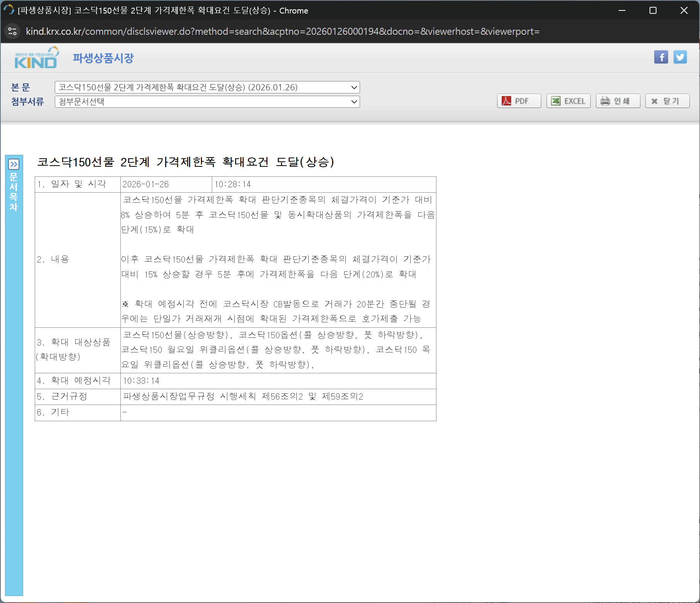Print the disclosure with 인쇄 button
The height and width of the screenshot is (603, 700).
tap(617, 101)
